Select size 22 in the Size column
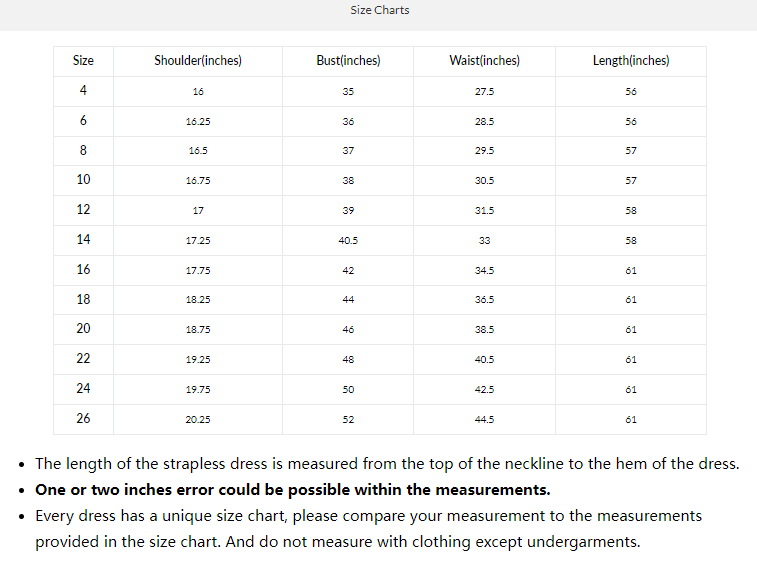 pos(83,359)
